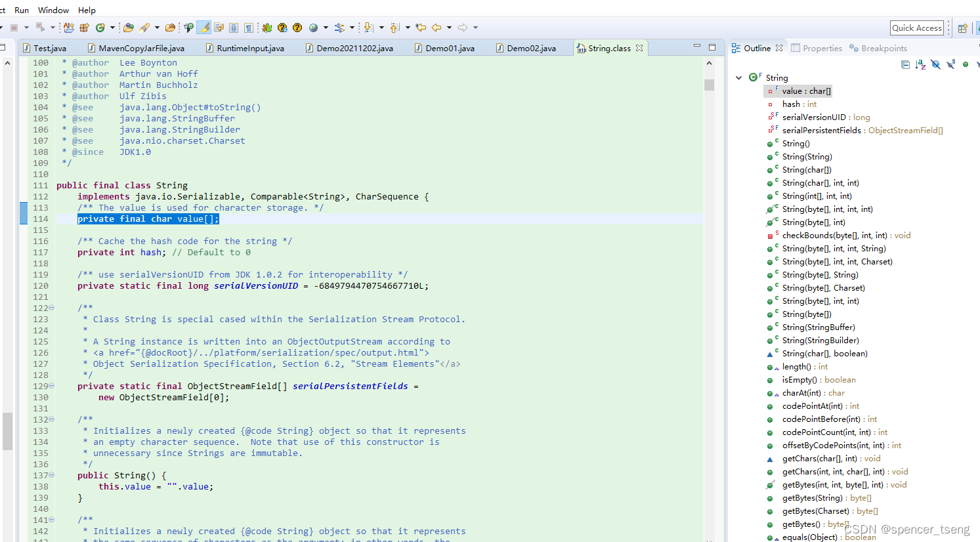
Task: Toggle Hide Fields in the Outline toolbar
Action: pos(935,64)
